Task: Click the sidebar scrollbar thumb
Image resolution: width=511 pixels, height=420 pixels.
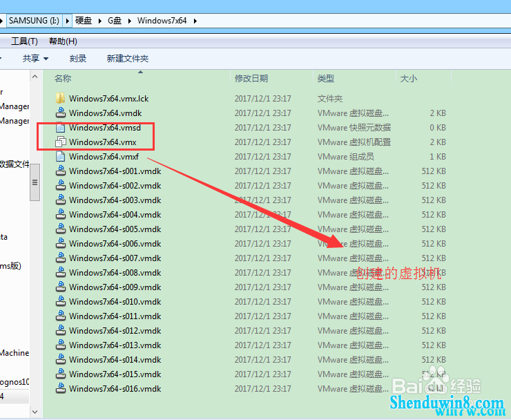Action: [x=35, y=182]
